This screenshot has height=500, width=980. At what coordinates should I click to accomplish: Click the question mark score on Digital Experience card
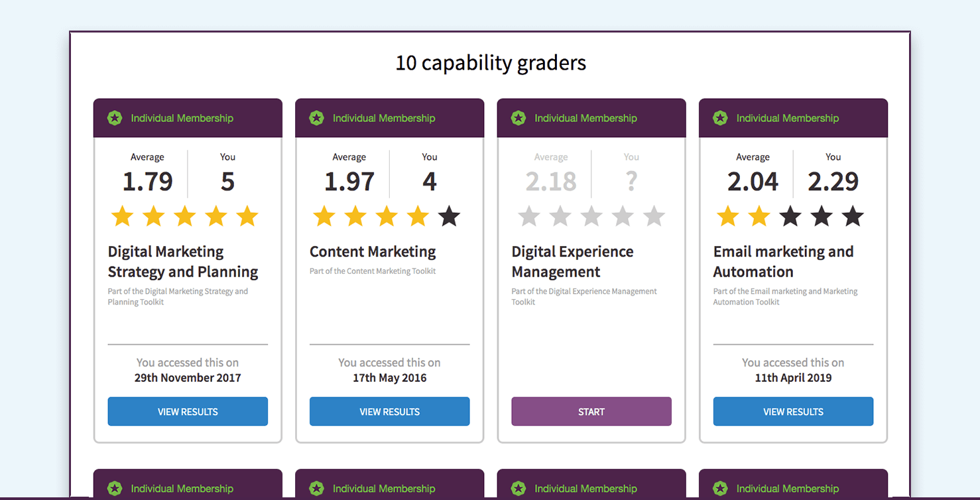631,182
